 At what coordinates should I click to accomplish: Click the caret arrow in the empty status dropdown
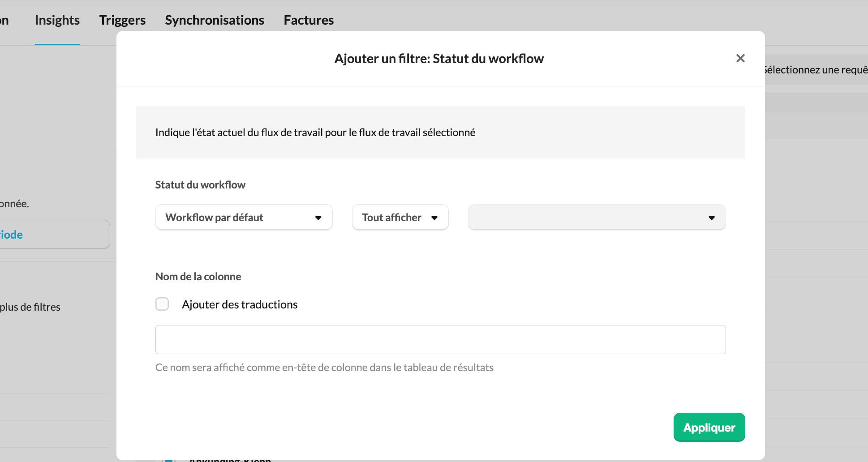click(x=712, y=218)
